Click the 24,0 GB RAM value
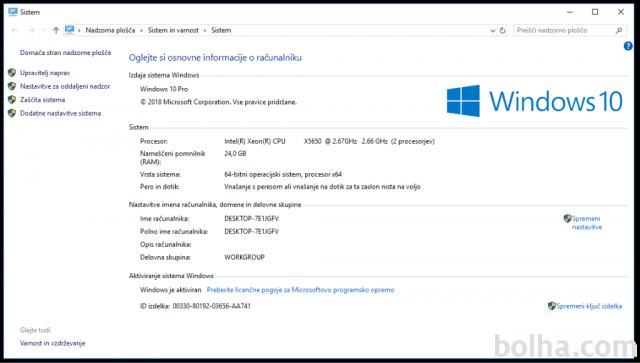This screenshot has width=640, height=363. click(235, 154)
